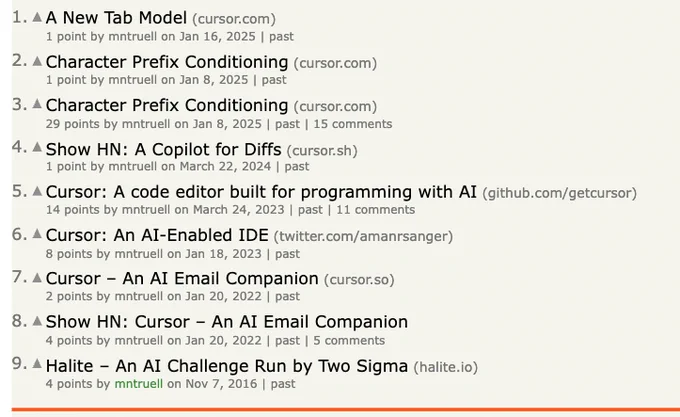Upvote the 'A New Tab Model' story
Viewport: 680px width, 417px height.
coord(37,17)
